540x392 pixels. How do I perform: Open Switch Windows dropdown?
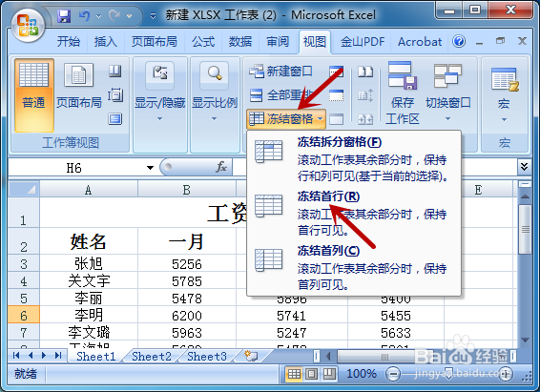447,93
